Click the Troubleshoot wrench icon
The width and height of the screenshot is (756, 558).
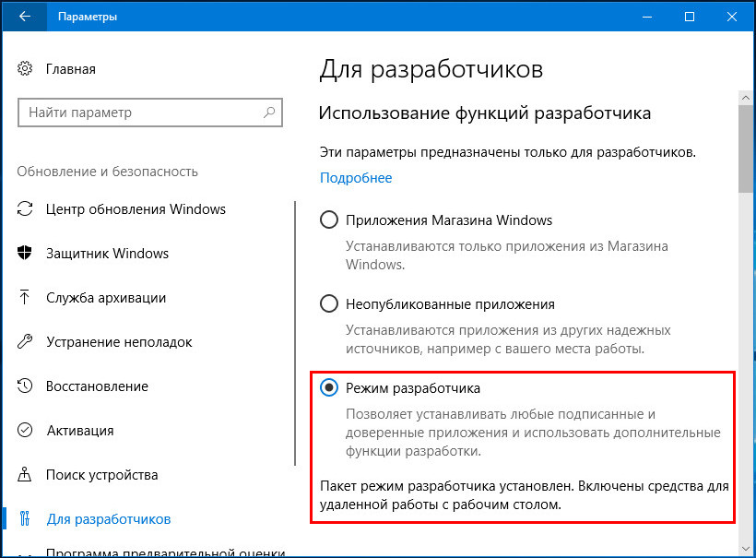click(x=25, y=341)
